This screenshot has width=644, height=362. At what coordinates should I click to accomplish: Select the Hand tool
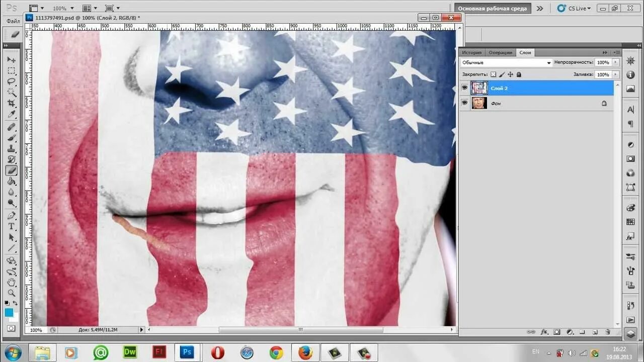click(11, 283)
